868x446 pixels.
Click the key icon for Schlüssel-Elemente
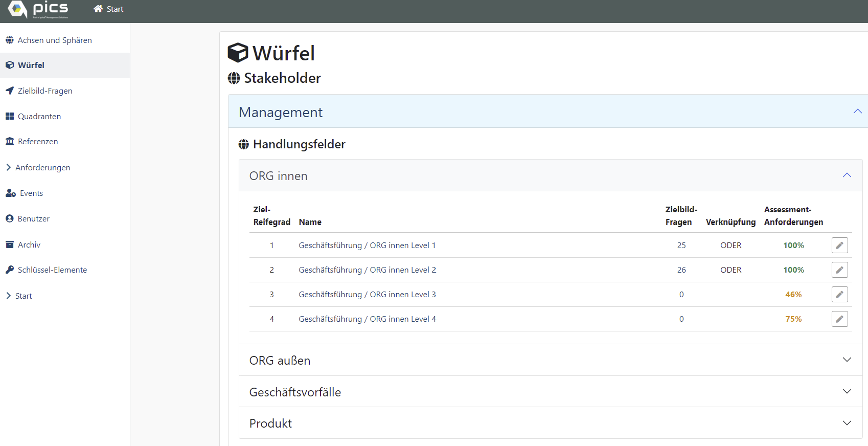coord(10,270)
